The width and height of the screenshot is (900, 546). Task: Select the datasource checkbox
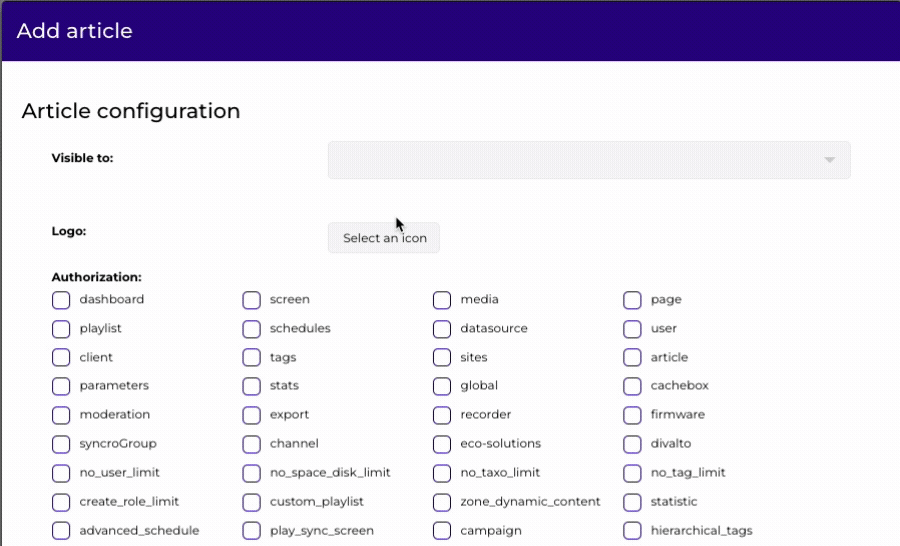tap(442, 329)
